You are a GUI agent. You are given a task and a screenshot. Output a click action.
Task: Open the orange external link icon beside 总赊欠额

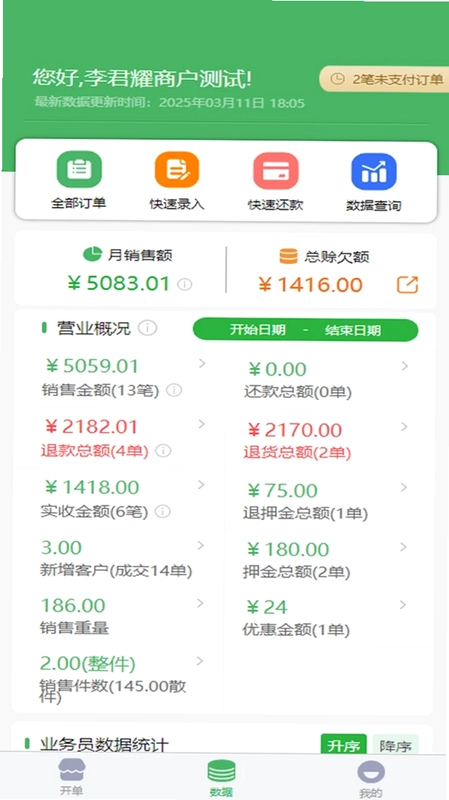coord(408,285)
